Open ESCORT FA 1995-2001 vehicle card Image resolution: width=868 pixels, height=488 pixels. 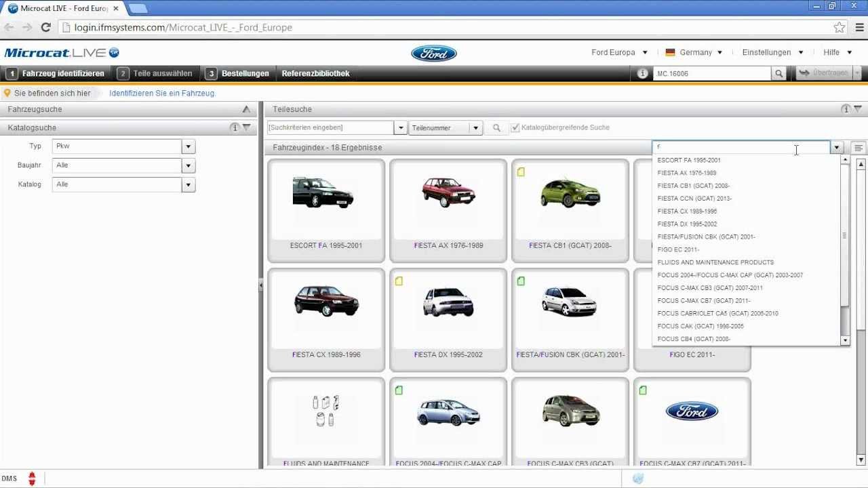pos(326,210)
